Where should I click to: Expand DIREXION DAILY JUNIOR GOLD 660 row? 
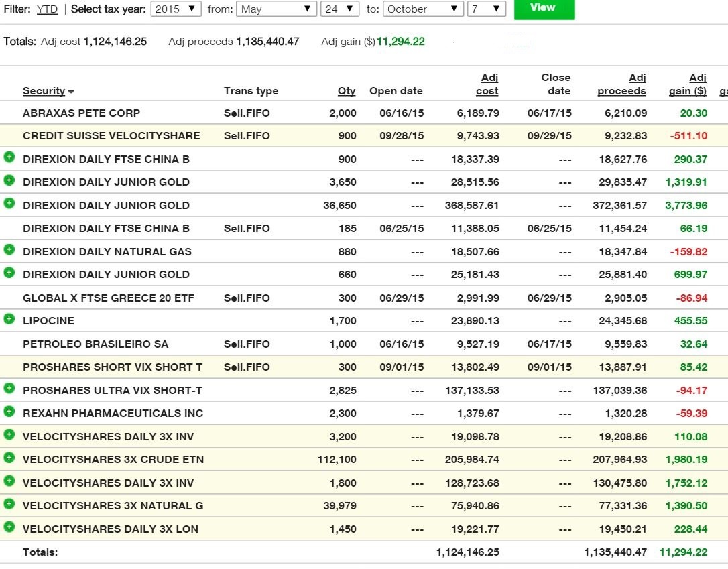pyautogui.click(x=9, y=272)
